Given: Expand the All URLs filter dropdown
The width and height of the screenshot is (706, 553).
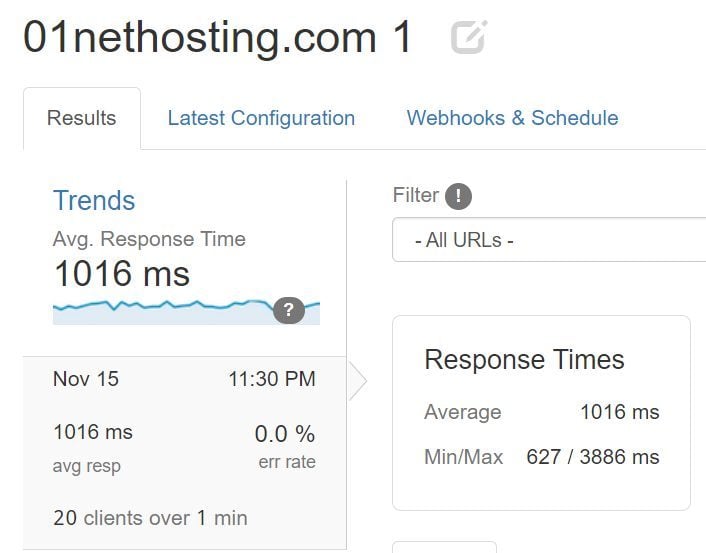Looking at the screenshot, I should point(548,240).
